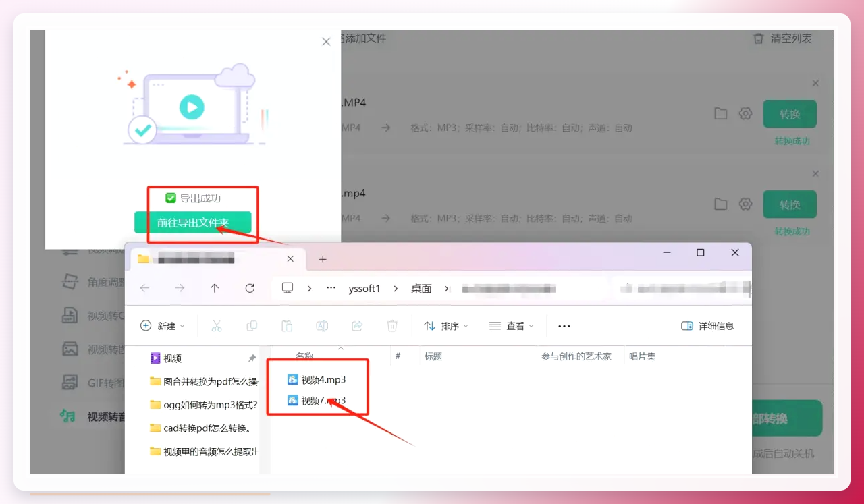
Task: Click 转换 button for .MP4 file
Action: click(x=790, y=114)
